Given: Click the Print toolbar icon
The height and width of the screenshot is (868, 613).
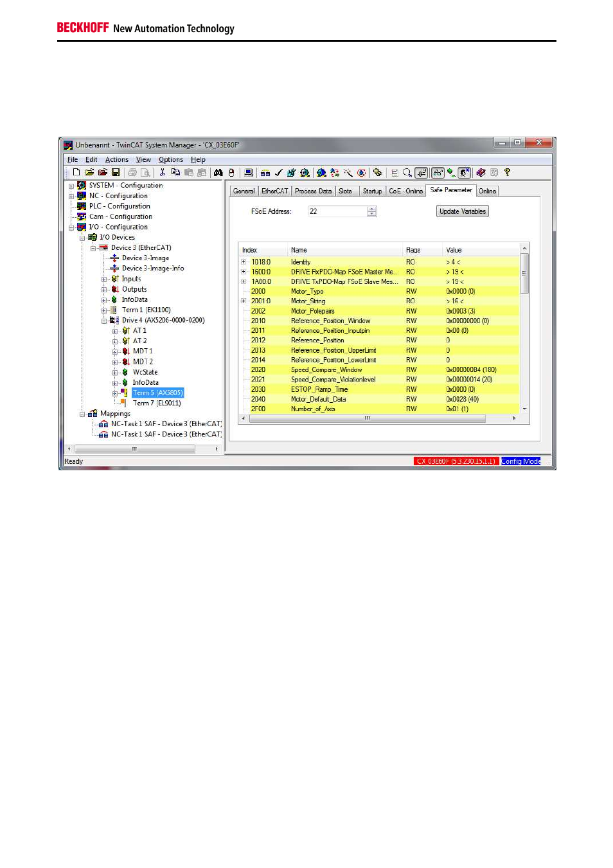Looking at the screenshot, I should click(132, 172).
